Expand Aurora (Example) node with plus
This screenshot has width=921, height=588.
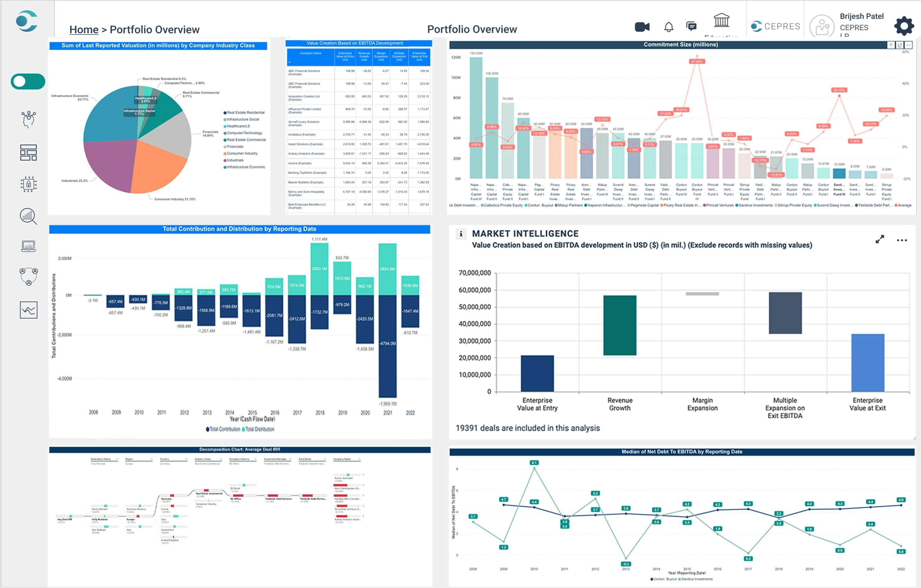pyautogui.click(x=363, y=475)
